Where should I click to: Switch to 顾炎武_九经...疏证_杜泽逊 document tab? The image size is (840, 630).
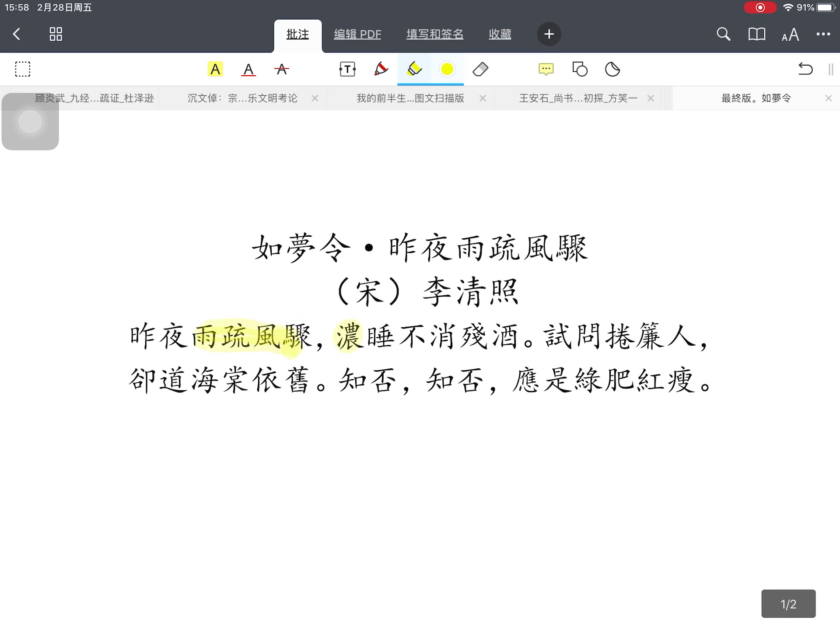(x=94, y=98)
